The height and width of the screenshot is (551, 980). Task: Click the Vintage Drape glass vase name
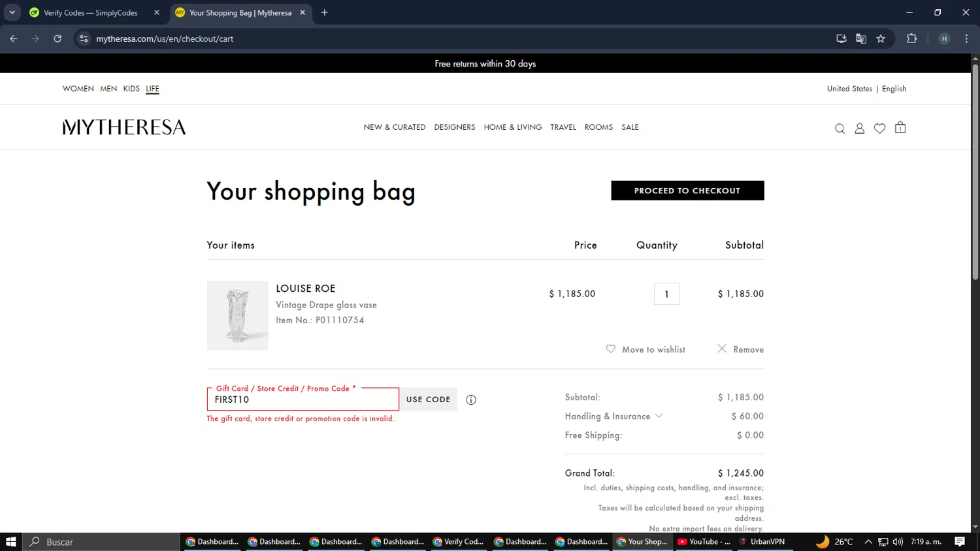tap(326, 305)
